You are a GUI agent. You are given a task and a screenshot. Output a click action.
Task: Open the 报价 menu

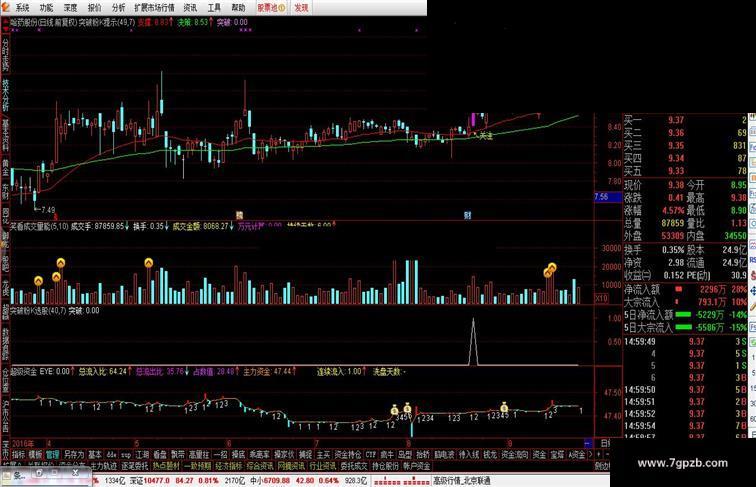point(94,8)
